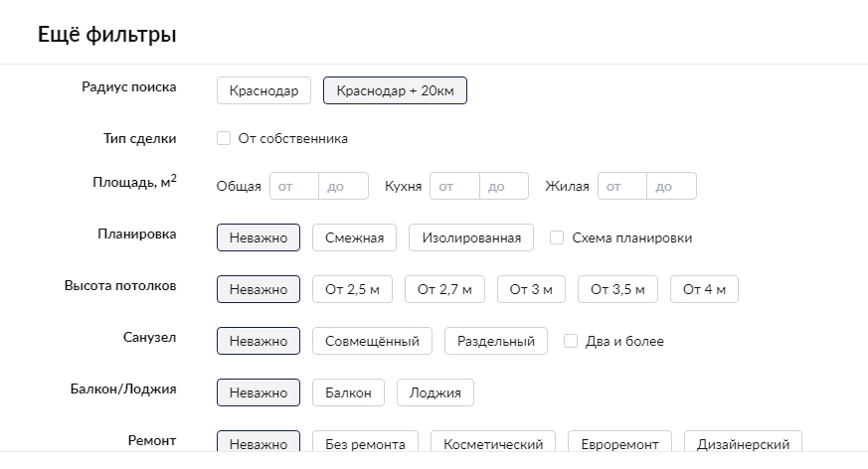
Task: Click the Общая area 'до' field
Action: click(x=343, y=186)
